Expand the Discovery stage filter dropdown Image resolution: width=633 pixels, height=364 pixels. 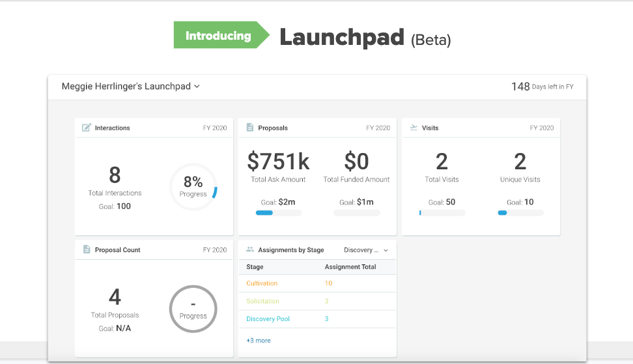tap(366, 250)
